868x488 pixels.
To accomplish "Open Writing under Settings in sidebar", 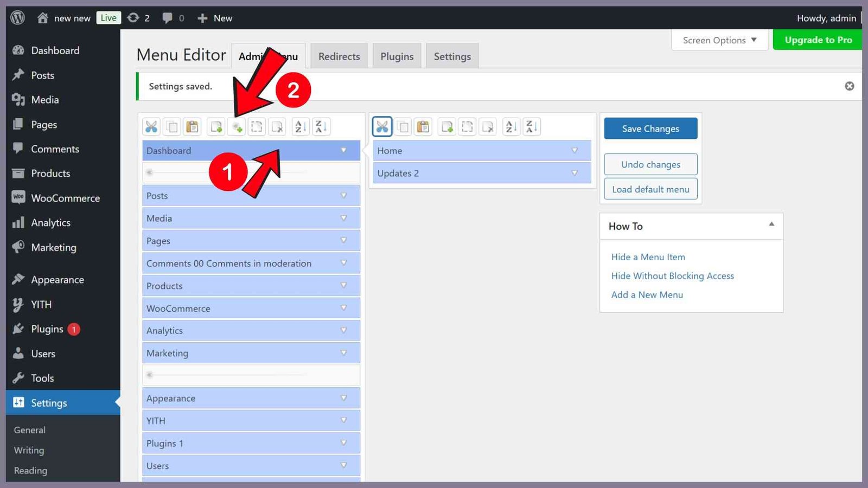I will (x=29, y=451).
